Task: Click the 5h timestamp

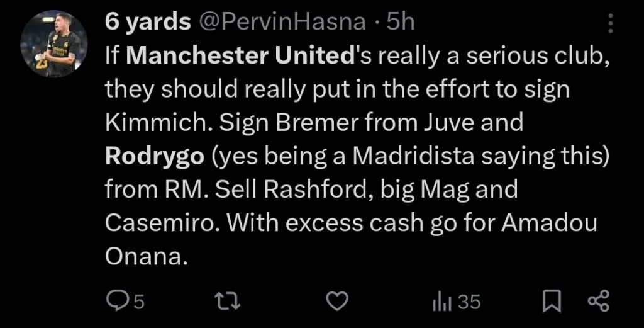Action: click(x=401, y=23)
